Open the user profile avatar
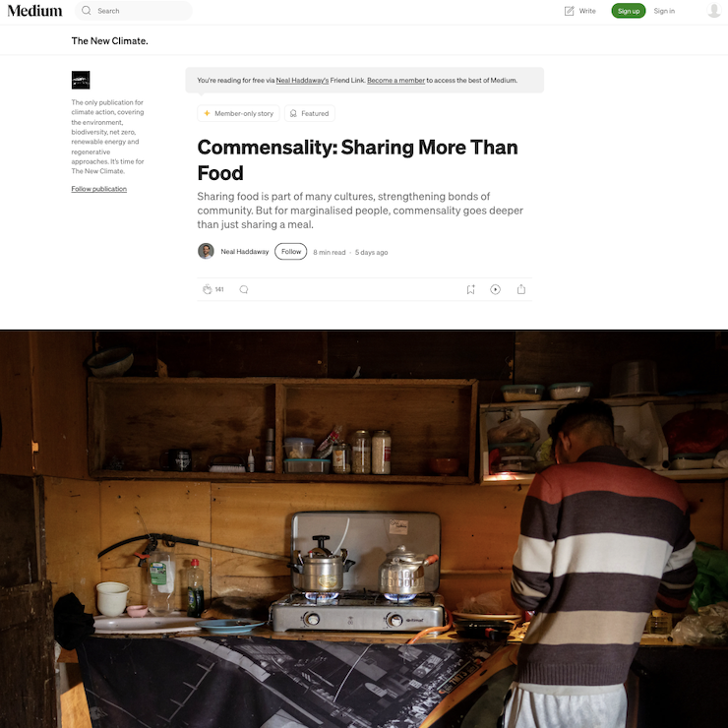The width and height of the screenshot is (728, 728). (713, 10)
